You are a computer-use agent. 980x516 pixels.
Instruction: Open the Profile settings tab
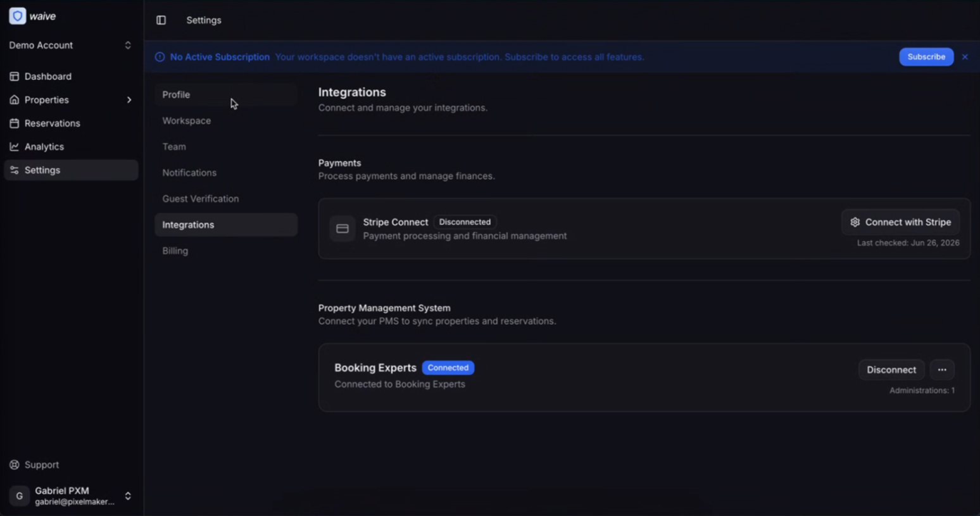[x=226, y=94]
